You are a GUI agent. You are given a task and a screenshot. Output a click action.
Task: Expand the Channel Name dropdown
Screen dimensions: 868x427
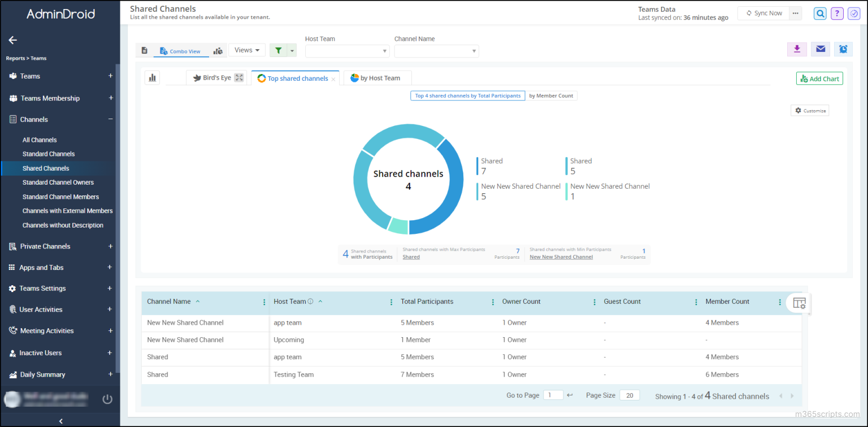point(436,51)
